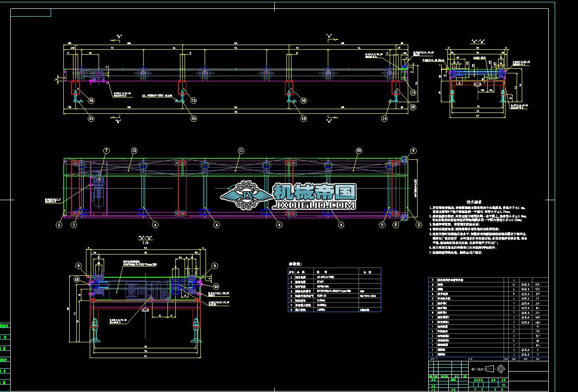Select part balloon number 10
Viewport: 578px width, 392px height.
(359, 150)
